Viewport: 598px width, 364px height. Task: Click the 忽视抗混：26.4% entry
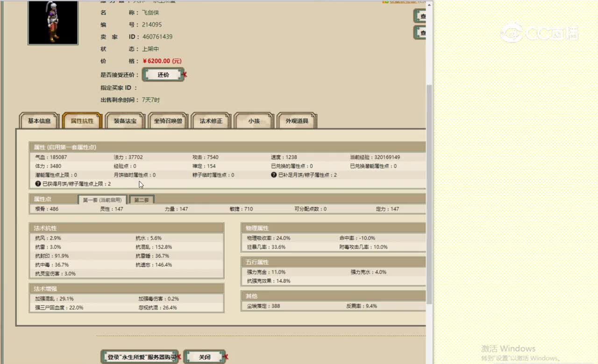click(x=158, y=308)
